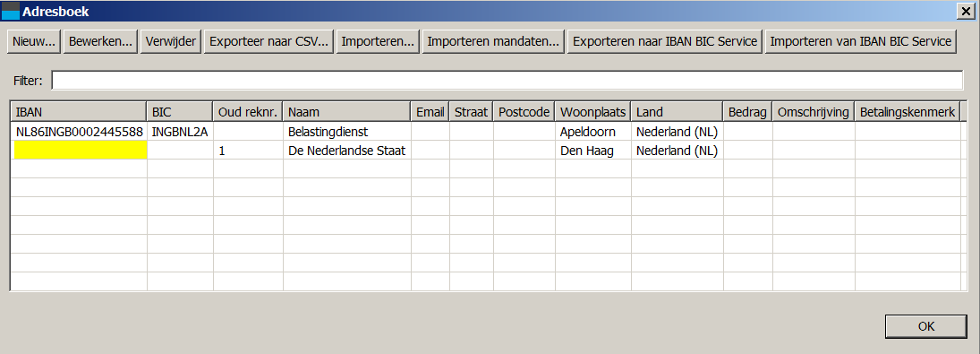Click the Nieuw... button
980x354 pixels.
coord(34,42)
